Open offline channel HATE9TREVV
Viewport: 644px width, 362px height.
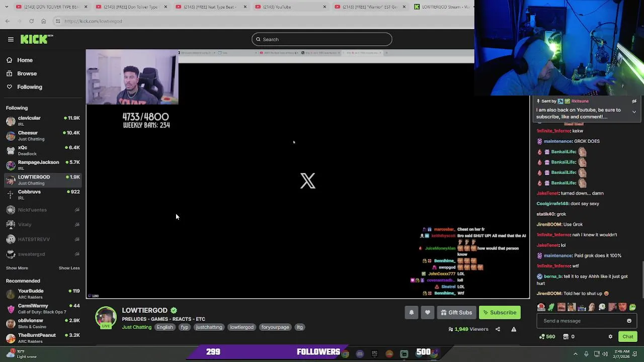pos(43,239)
